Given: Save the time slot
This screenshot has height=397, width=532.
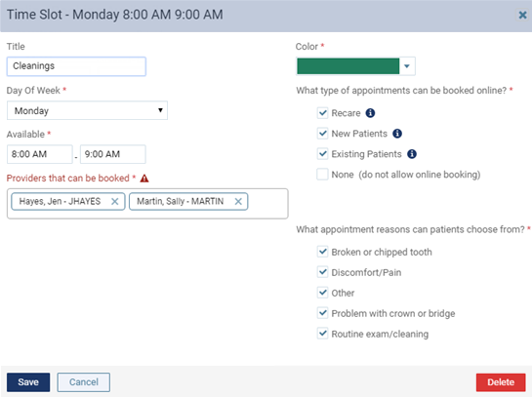Looking at the screenshot, I should (x=28, y=382).
